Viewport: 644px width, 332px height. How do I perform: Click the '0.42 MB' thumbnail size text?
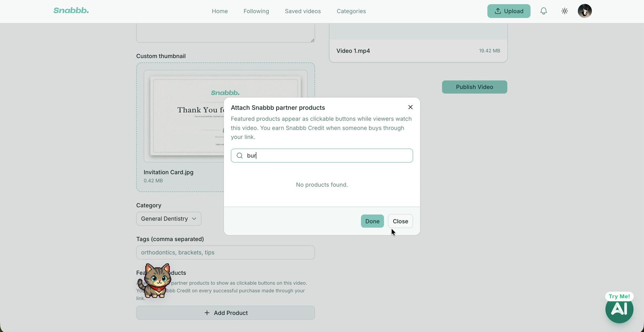(153, 181)
